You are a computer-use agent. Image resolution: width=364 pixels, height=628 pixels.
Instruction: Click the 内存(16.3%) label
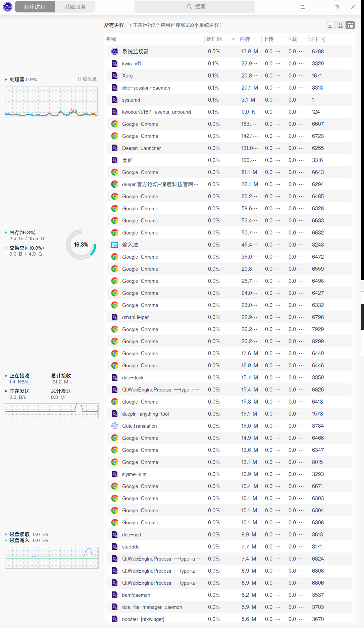click(x=22, y=232)
